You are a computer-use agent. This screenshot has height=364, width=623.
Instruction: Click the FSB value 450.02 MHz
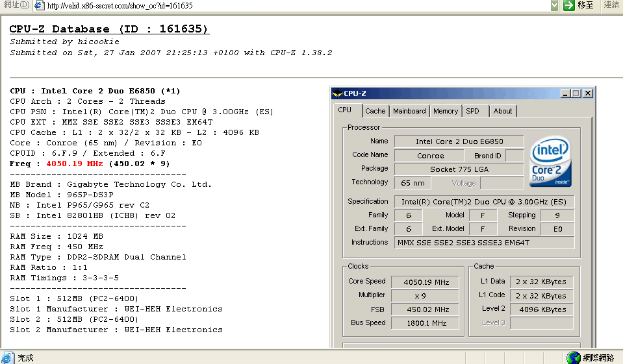click(x=425, y=309)
